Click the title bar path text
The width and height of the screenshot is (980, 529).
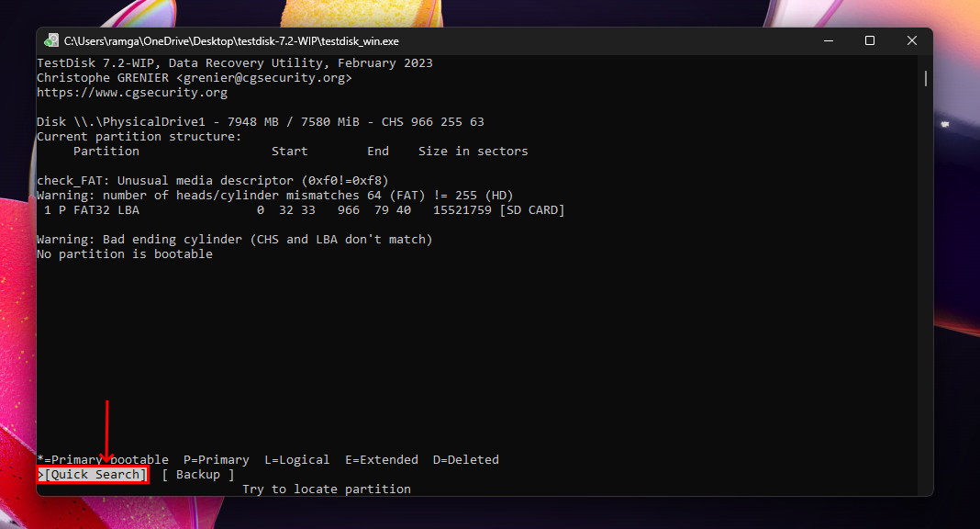click(x=231, y=41)
